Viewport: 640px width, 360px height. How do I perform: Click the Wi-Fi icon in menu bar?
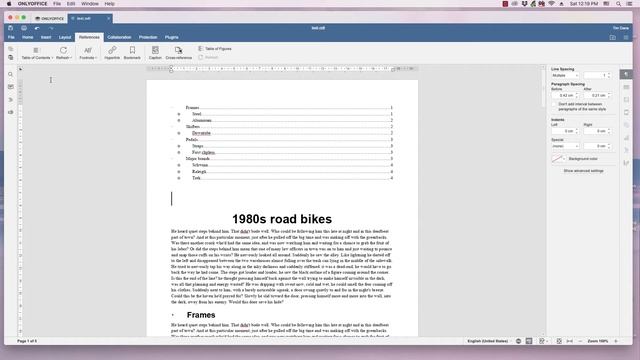[551, 4]
